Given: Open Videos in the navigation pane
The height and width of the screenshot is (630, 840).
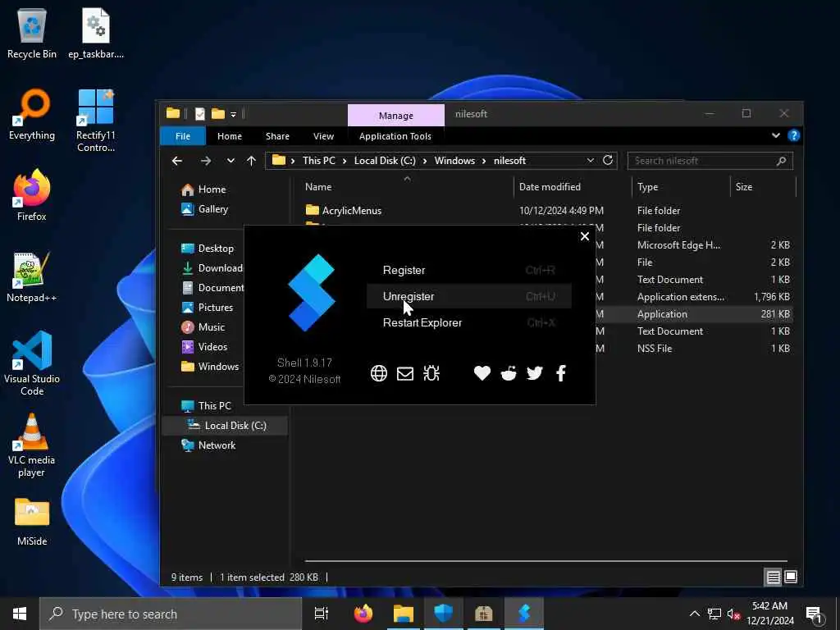Looking at the screenshot, I should (x=212, y=347).
